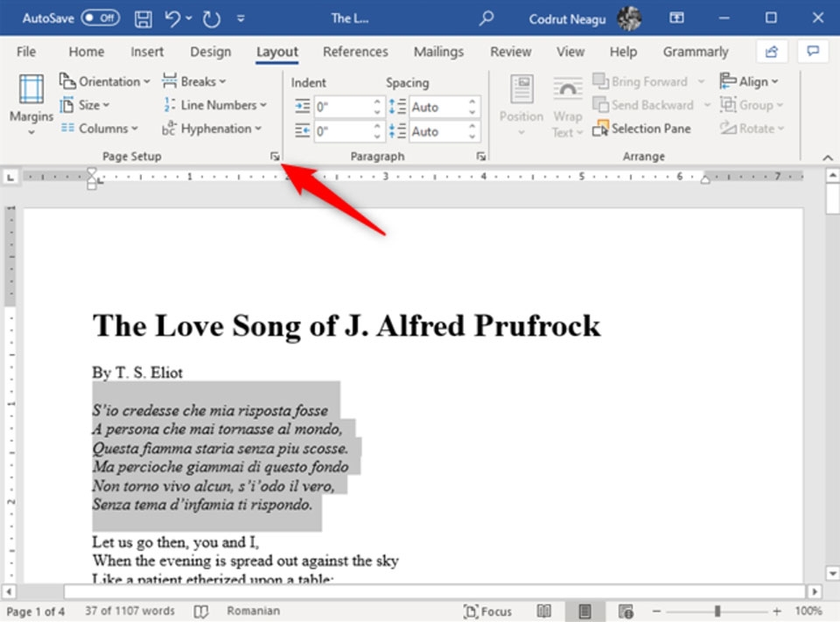This screenshot has width=840, height=622.
Task: Switch to Read Mode view icon
Action: [x=543, y=612]
